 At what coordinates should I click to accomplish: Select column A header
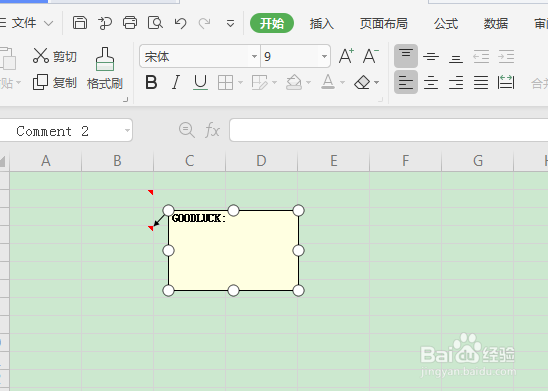click(46, 161)
